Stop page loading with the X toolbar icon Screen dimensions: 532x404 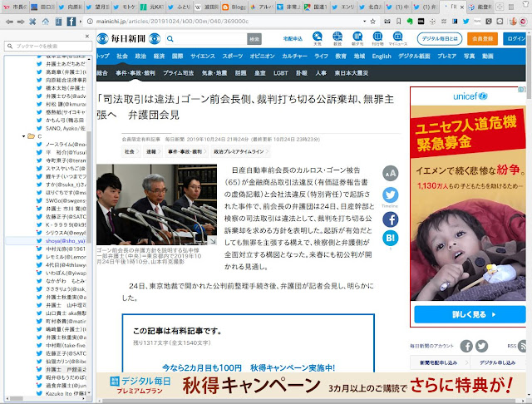coord(32,22)
